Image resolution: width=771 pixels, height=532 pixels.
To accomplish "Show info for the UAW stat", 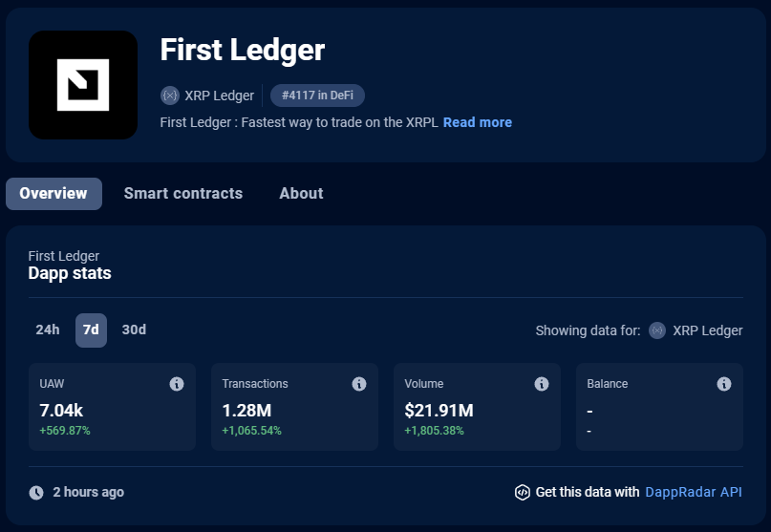I will (x=177, y=384).
